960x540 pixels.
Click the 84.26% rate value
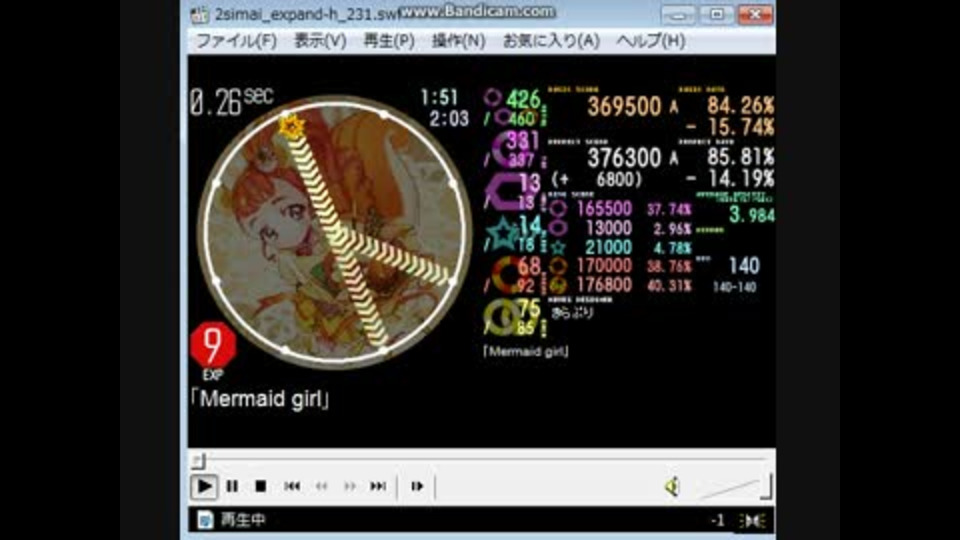[x=740, y=105]
